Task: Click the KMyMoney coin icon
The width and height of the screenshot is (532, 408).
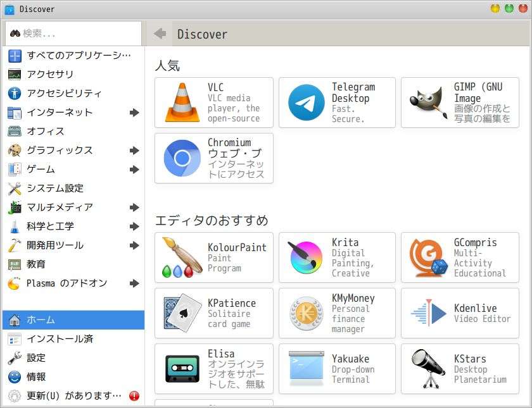Action: (x=306, y=313)
